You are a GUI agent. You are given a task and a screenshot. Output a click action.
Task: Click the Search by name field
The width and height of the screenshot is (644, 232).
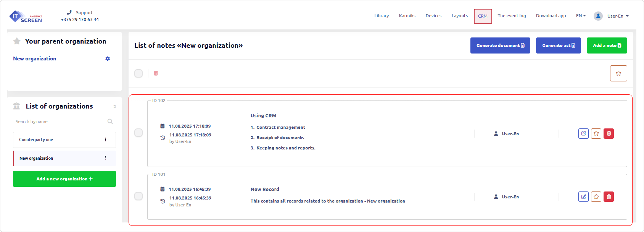pyautogui.click(x=60, y=122)
